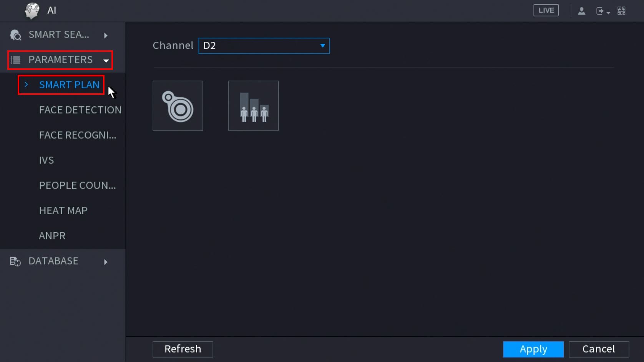Open the Heat Map settings

pyautogui.click(x=63, y=210)
